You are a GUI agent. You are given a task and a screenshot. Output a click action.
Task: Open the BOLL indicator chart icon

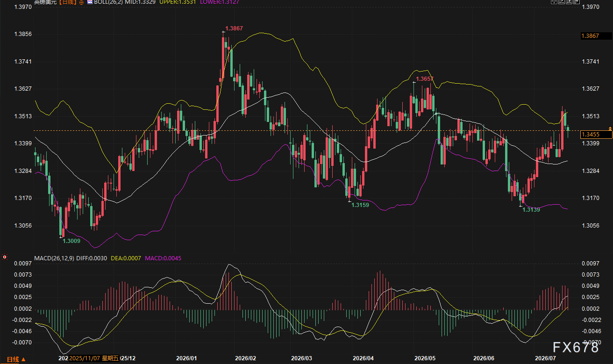point(90,2)
